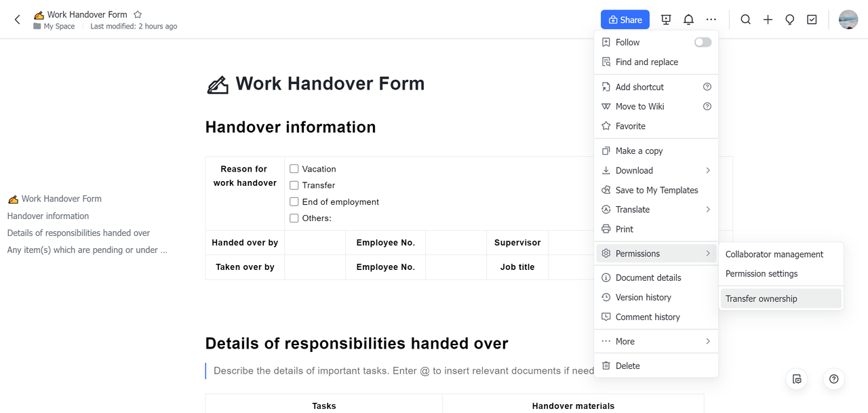This screenshot has height=413, width=868.
Task: Star the Work Handover Form title
Action: [138, 14]
